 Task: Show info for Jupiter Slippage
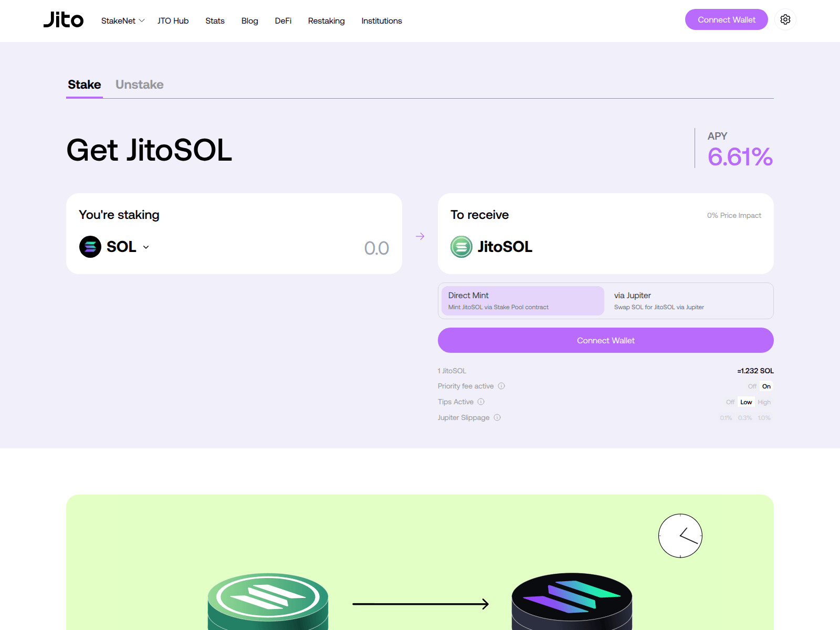[x=497, y=417]
